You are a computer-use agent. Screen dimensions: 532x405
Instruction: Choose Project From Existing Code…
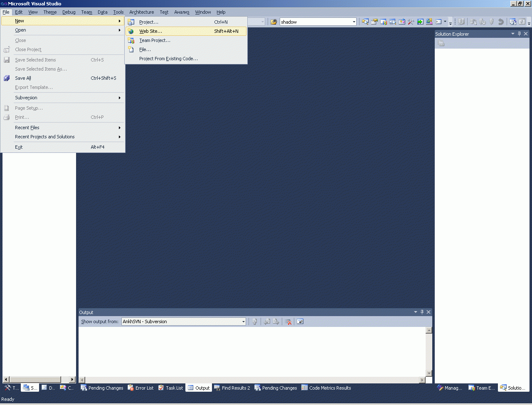[186, 59]
